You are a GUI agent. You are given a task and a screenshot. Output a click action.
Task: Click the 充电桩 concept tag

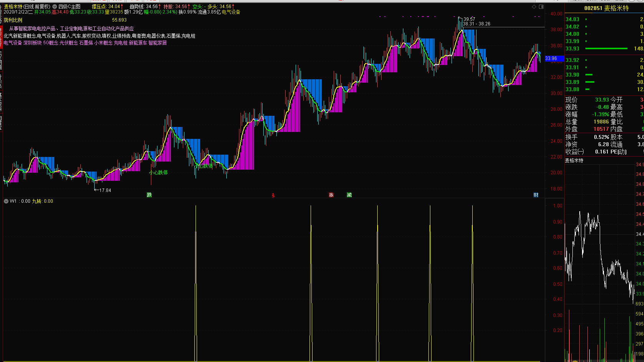tap(120, 43)
